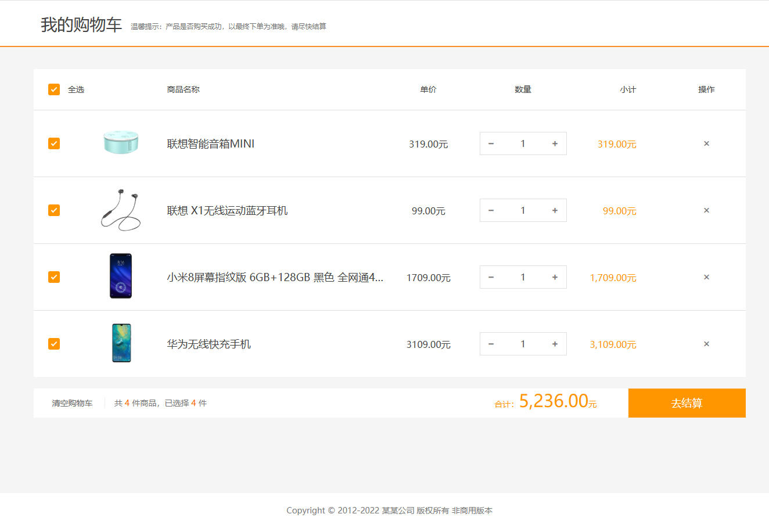Viewport: 769px width, 532px height.
Task: Click the quantity field for 小米8屏幕指纹版
Action: [523, 277]
